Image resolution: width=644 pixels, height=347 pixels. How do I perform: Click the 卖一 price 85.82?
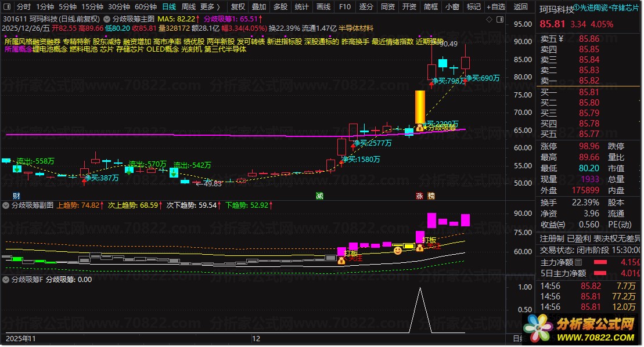tap(589, 81)
